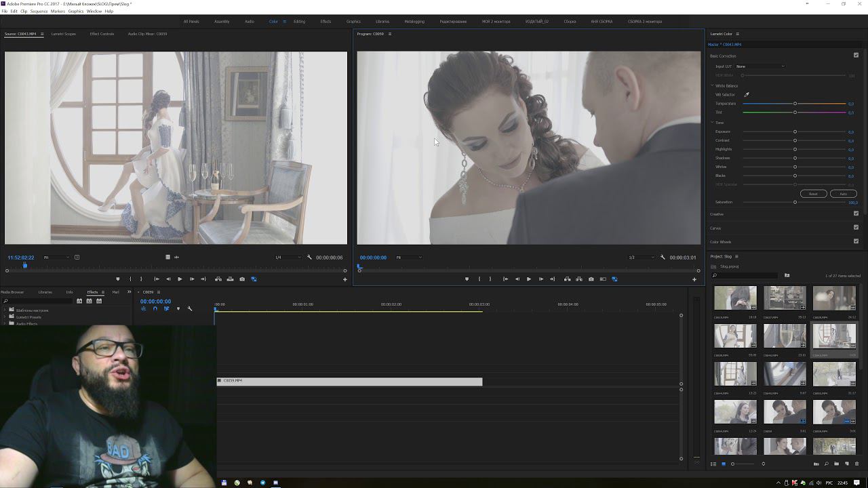Click Source monitor timecode 11:52:02:22
868x488 pixels.
point(21,258)
